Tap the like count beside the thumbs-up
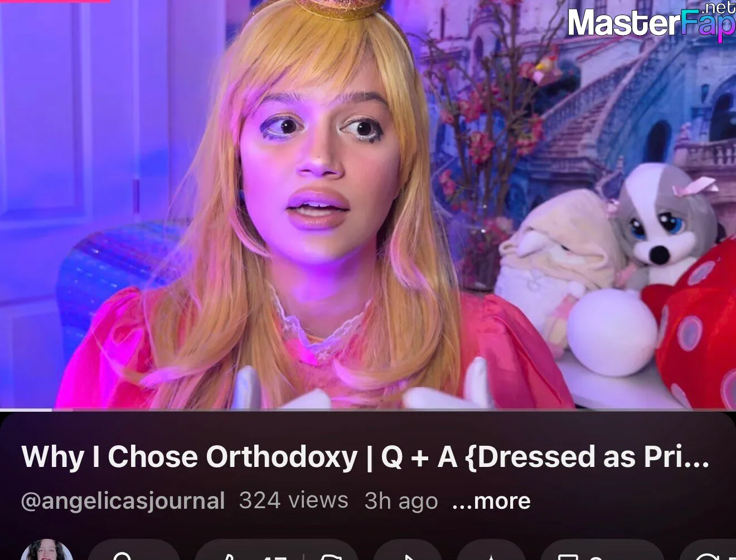Viewport: 736px width, 560px height. tap(275, 555)
